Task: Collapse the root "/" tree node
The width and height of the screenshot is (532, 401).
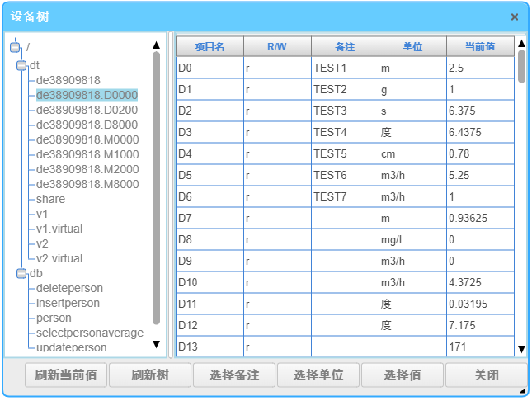Action: point(14,48)
